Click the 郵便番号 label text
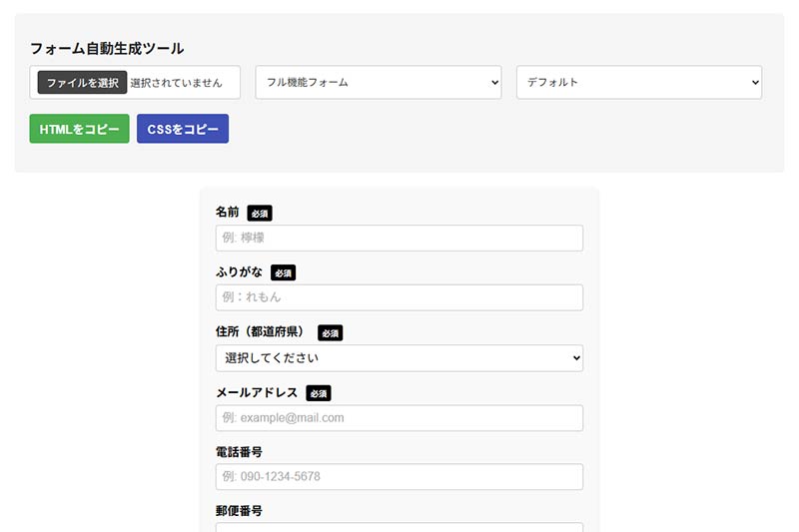This screenshot has height=532, width=799. [239, 511]
